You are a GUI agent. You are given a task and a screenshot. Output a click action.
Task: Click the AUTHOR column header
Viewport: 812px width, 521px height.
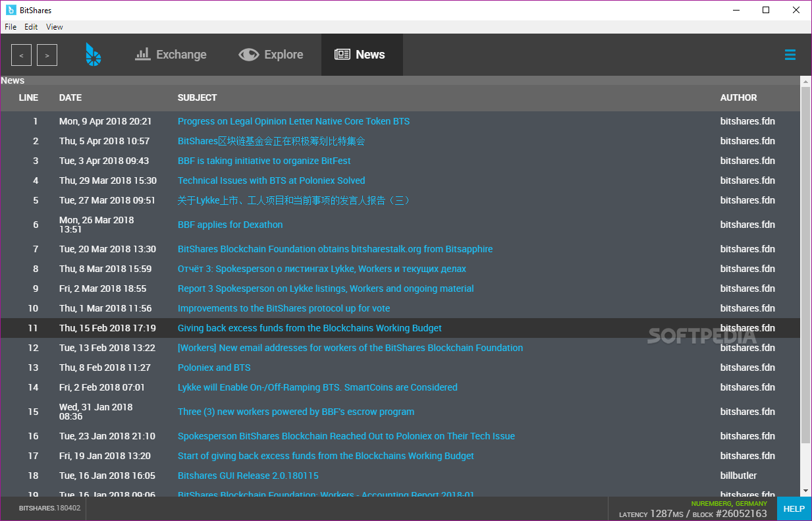coord(738,97)
